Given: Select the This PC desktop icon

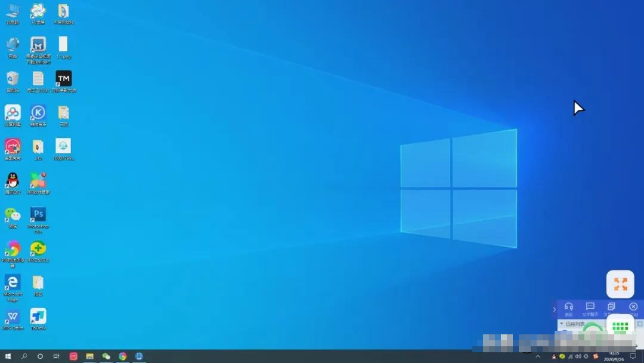Looking at the screenshot, I should (13, 14).
